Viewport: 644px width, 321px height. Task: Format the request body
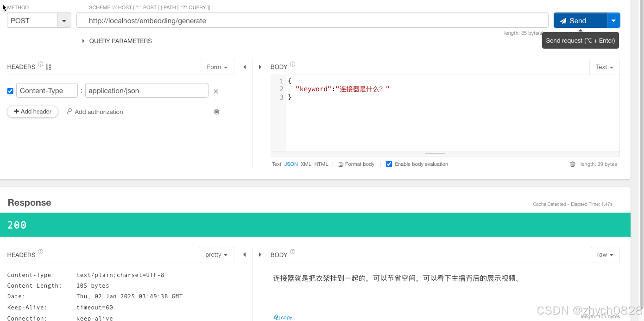[x=356, y=164]
